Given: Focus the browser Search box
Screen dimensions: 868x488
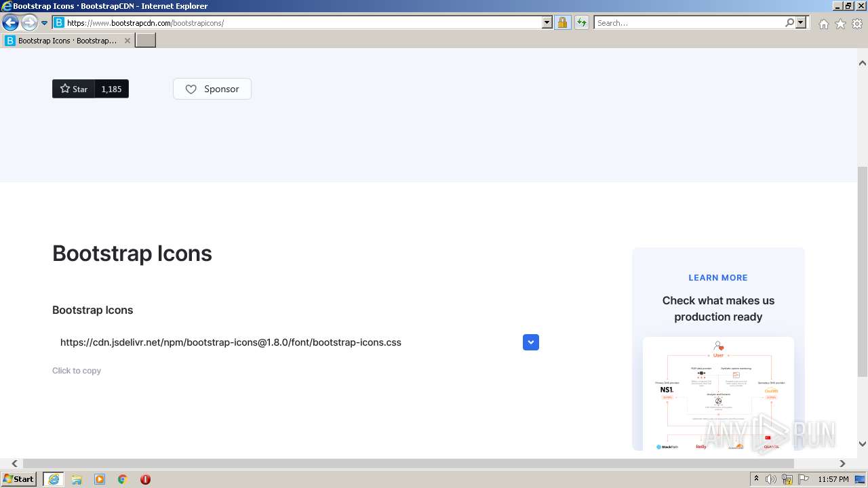Looking at the screenshot, I should 688,23.
